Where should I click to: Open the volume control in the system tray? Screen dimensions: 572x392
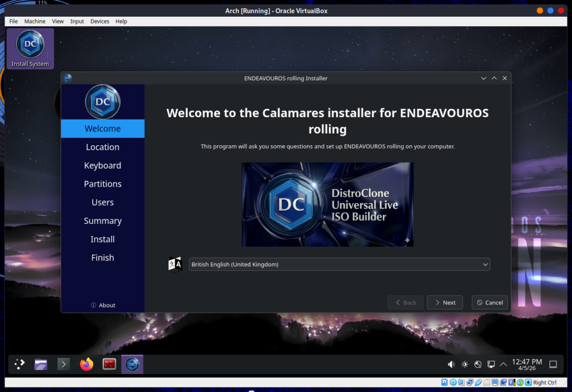tap(451, 364)
